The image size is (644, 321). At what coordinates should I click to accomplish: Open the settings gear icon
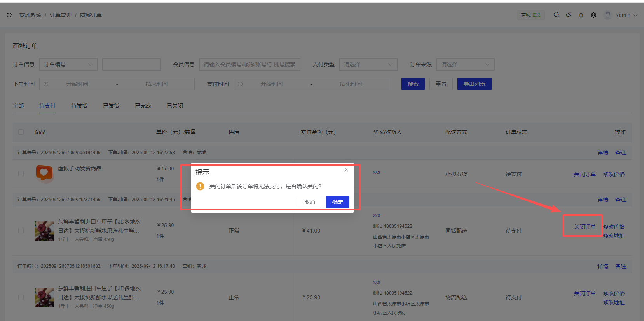click(x=593, y=15)
